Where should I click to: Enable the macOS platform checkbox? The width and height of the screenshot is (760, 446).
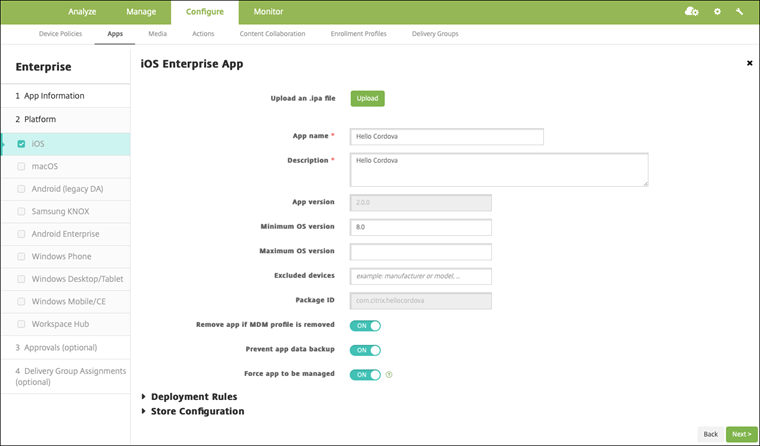tap(21, 166)
